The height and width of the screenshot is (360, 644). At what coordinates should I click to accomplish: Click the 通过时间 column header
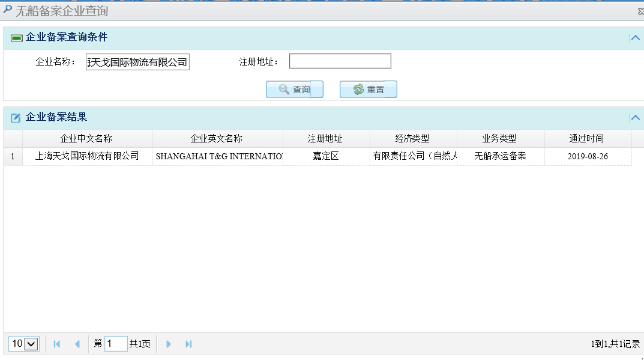588,139
